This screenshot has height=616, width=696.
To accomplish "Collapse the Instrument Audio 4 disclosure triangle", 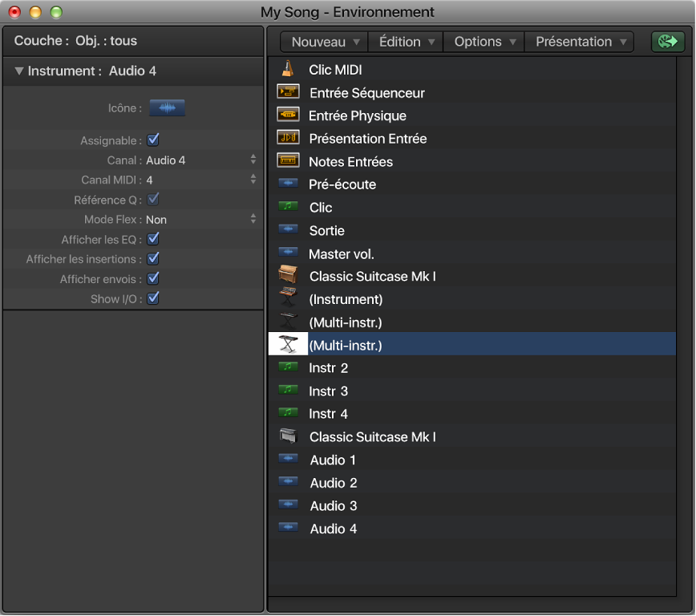I will point(19,71).
